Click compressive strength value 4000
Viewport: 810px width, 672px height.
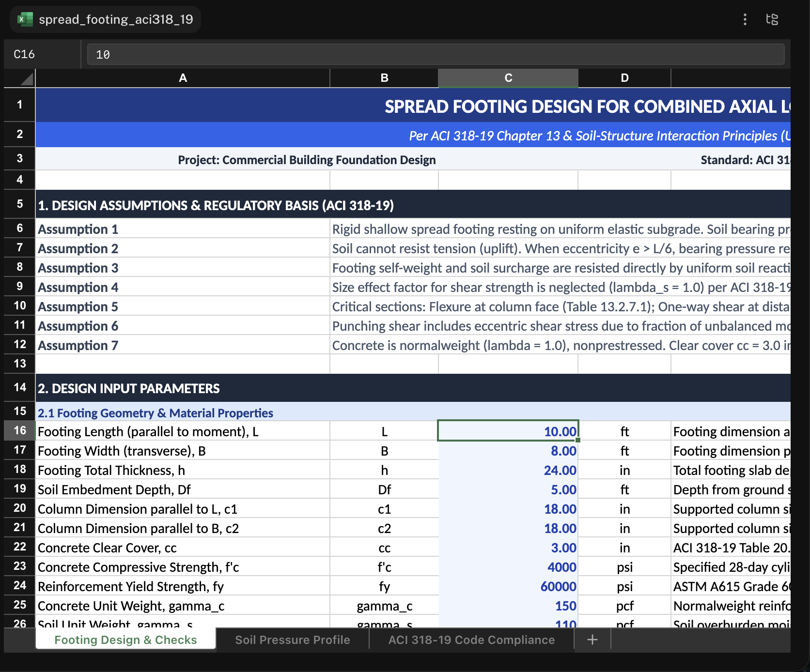pyautogui.click(x=508, y=567)
